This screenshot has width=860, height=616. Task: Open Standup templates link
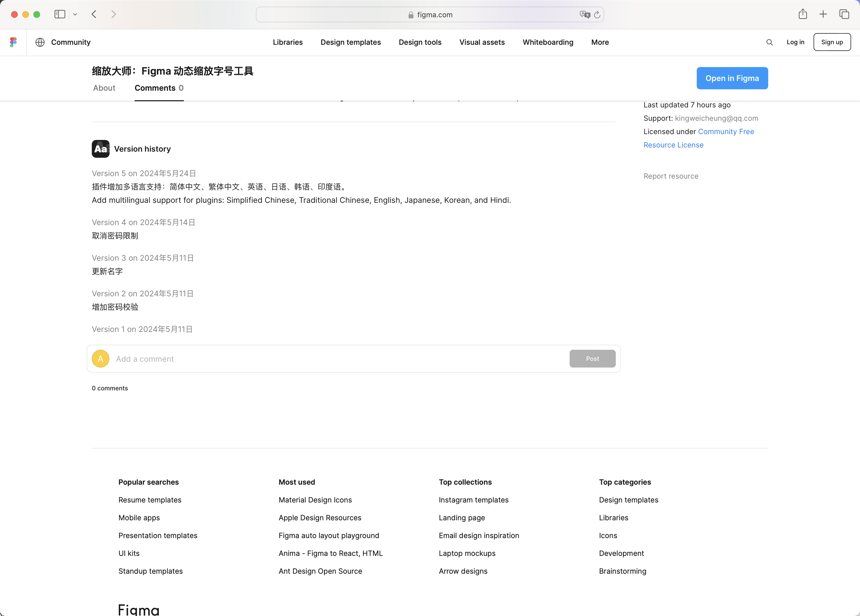150,571
